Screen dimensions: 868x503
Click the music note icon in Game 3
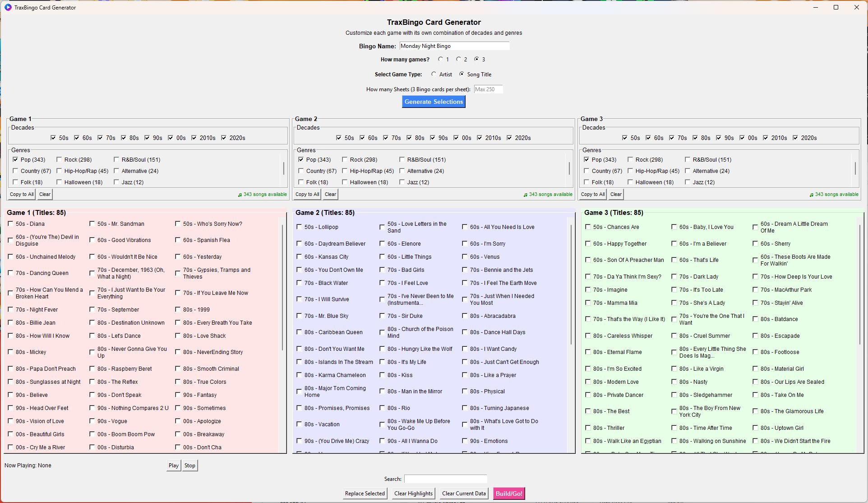click(x=812, y=195)
